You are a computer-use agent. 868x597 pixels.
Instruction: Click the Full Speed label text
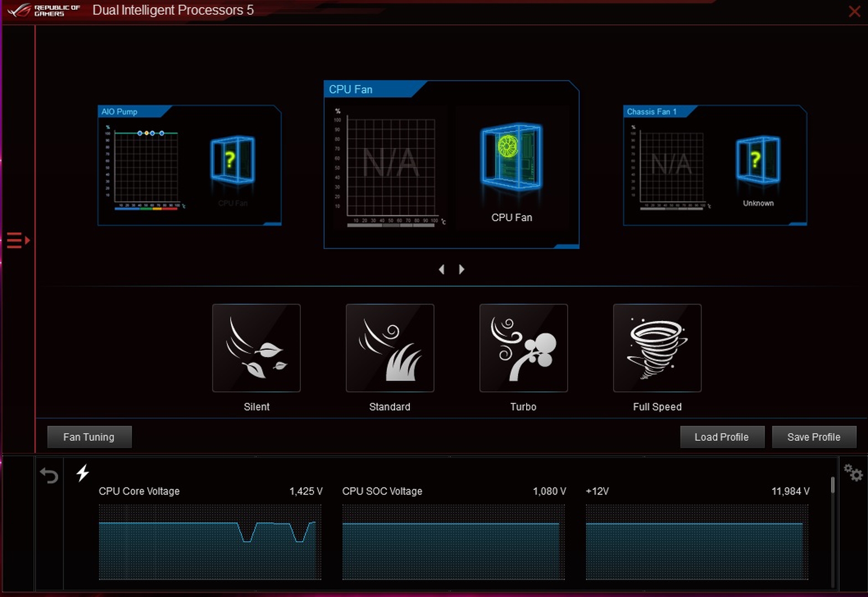pyautogui.click(x=657, y=407)
